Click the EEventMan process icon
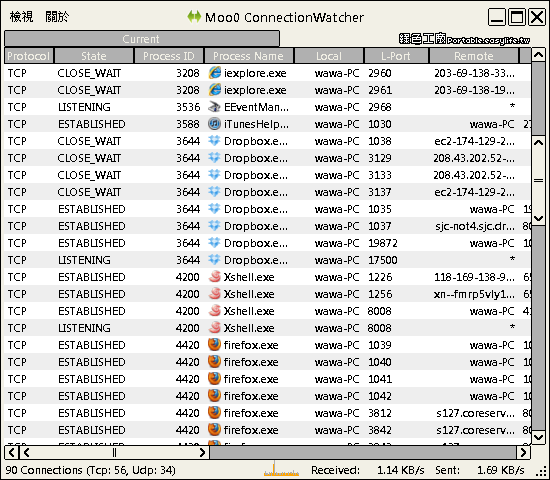 [214, 107]
